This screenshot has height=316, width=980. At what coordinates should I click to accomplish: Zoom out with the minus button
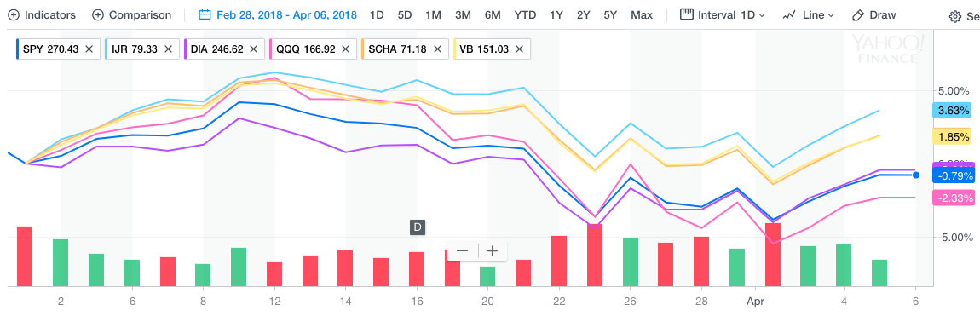click(463, 251)
